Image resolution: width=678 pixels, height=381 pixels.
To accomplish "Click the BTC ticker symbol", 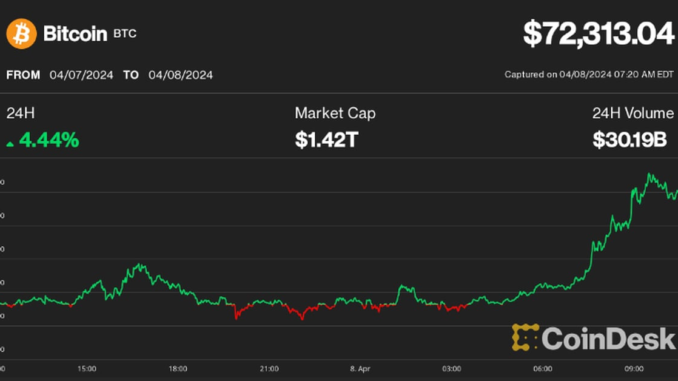I will [125, 34].
